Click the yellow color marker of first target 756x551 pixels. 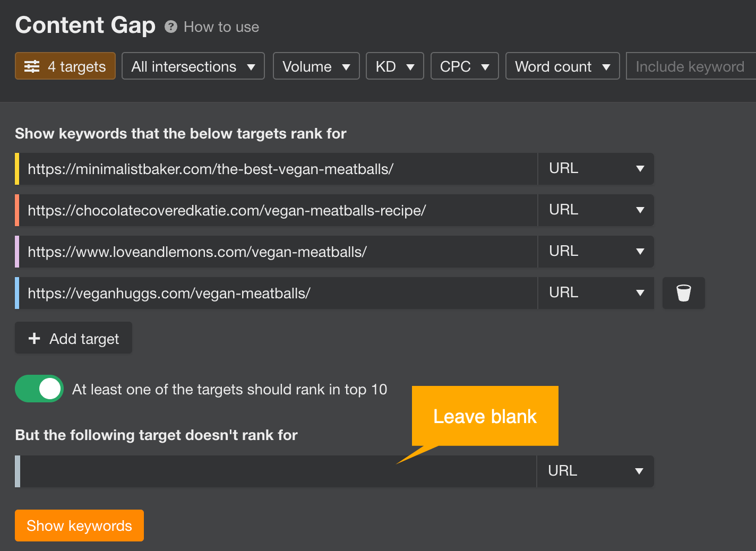click(x=17, y=169)
